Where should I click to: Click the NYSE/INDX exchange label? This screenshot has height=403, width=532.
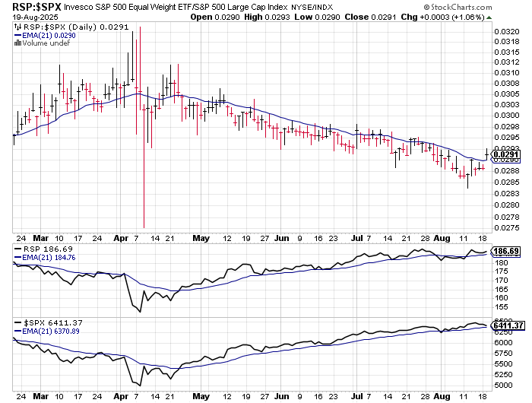(312, 7)
